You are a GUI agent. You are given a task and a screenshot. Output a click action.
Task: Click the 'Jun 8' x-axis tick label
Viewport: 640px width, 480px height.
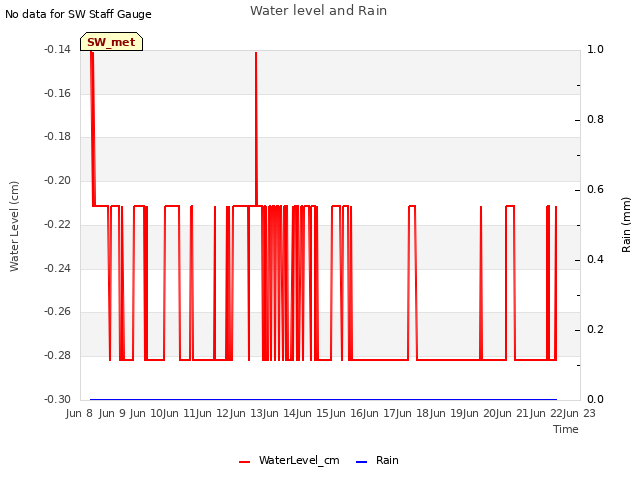(79, 413)
